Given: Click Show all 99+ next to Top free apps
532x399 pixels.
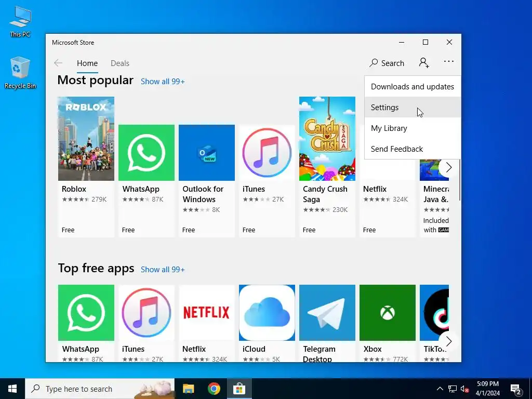Looking at the screenshot, I should pyautogui.click(x=163, y=270).
